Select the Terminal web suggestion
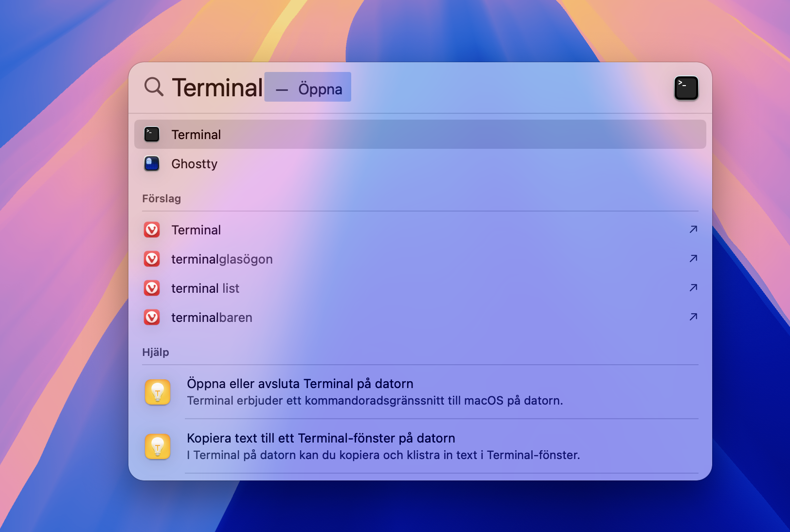Image resolution: width=790 pixels, height=532 pixels. tap(420, 230)
